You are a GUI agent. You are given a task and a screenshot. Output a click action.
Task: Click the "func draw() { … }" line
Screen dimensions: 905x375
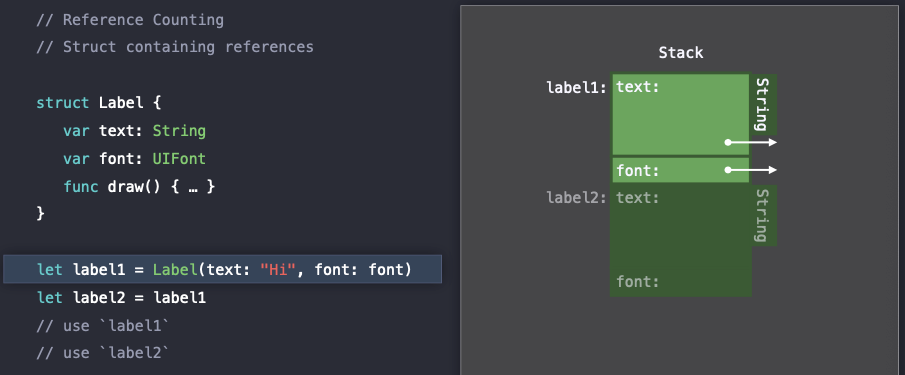pyautogui.click(x=139, y=186)
